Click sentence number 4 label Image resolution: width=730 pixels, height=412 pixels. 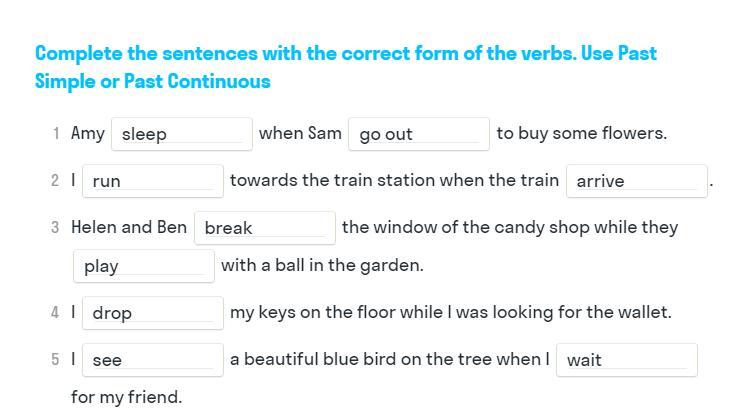(55, 313)
